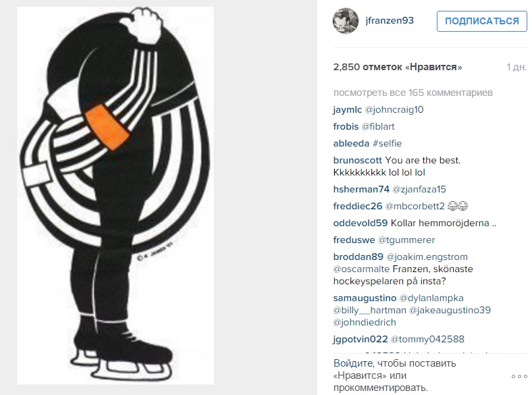Open the three-dot more options menu
Image resolution: width=532 pixels, height=395 pixels.
[519, 376]
